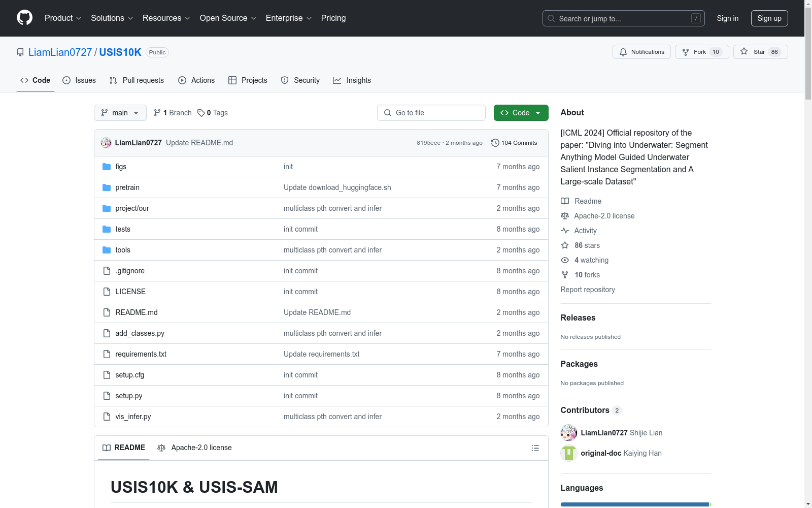Open the README outline list icon
This screenshot has height=508, width=812.
coord(535,448)
